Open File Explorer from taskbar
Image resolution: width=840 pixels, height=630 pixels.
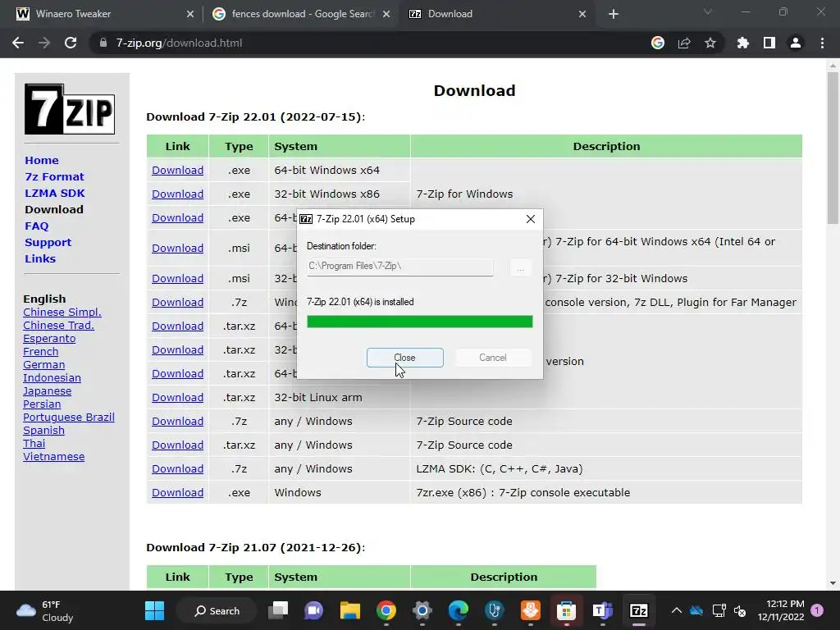(x=349, y=610)
